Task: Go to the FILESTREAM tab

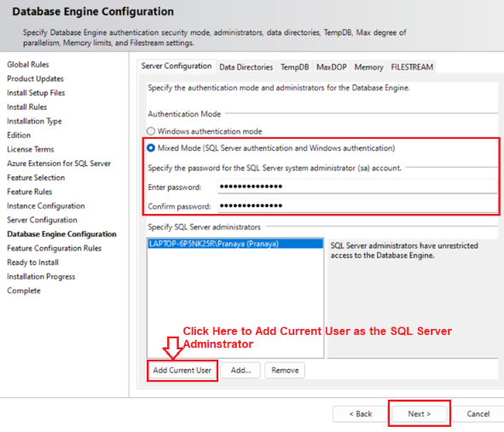Action: pyautogui.click(x=412, y=67)
